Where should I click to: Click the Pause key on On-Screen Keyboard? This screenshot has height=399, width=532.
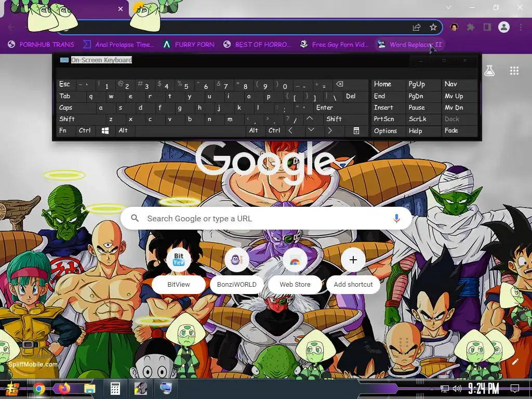[x=423, y=108]
